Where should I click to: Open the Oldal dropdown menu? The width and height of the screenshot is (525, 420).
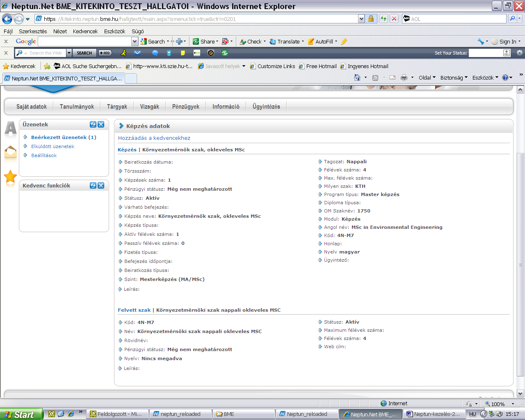[427, 78]
